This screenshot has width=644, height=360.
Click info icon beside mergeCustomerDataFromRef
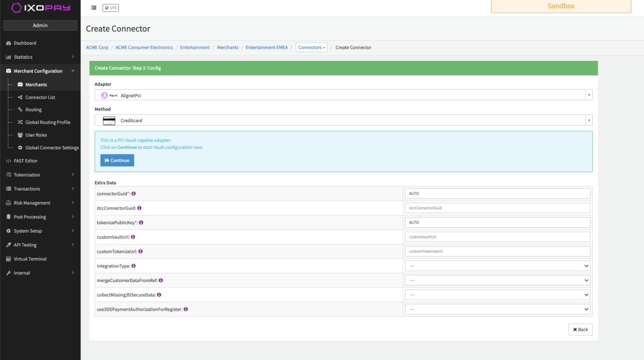point(161,280)
